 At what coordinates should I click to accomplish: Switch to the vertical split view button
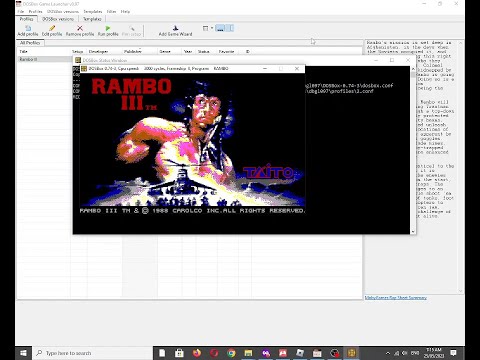point(230,28)
